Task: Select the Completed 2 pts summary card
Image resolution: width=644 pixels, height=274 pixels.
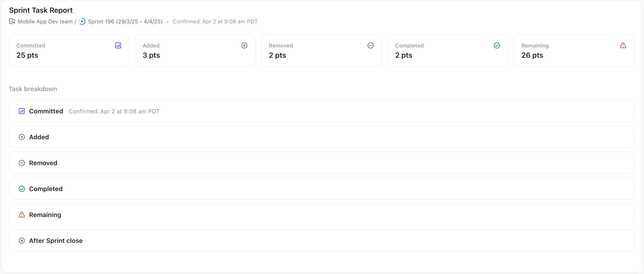Action: (x=448, y=50)
